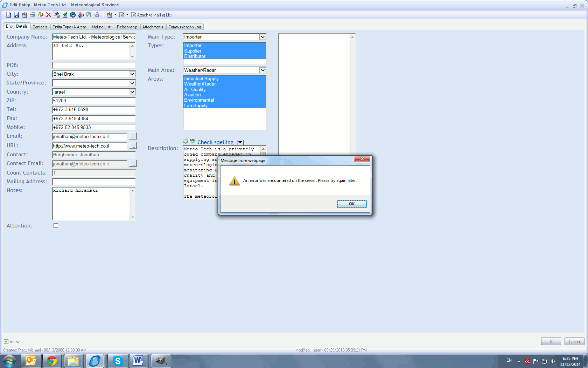Open the Mailing Lists tab
The width and height of the screenshot is (588, 368).
tap(101, 27)
